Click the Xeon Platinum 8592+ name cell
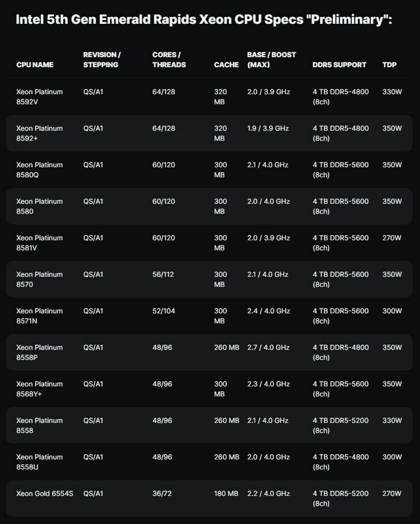 click(40, 133)
